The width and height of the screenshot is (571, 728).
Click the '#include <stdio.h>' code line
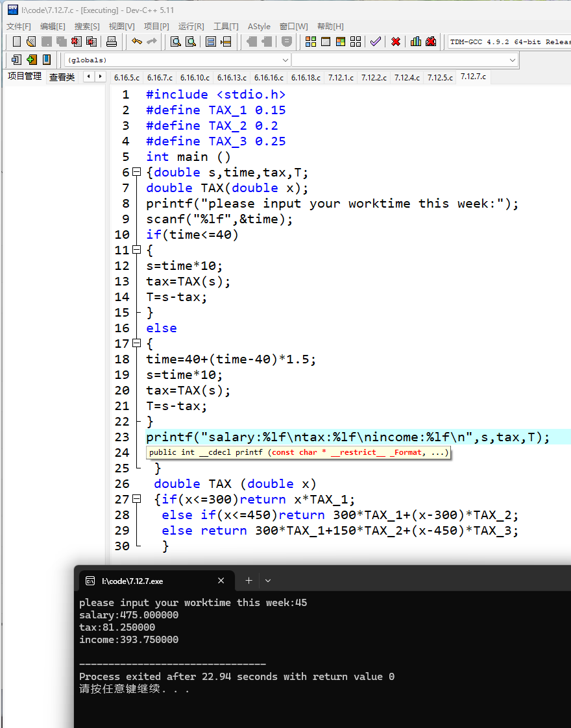215,94
